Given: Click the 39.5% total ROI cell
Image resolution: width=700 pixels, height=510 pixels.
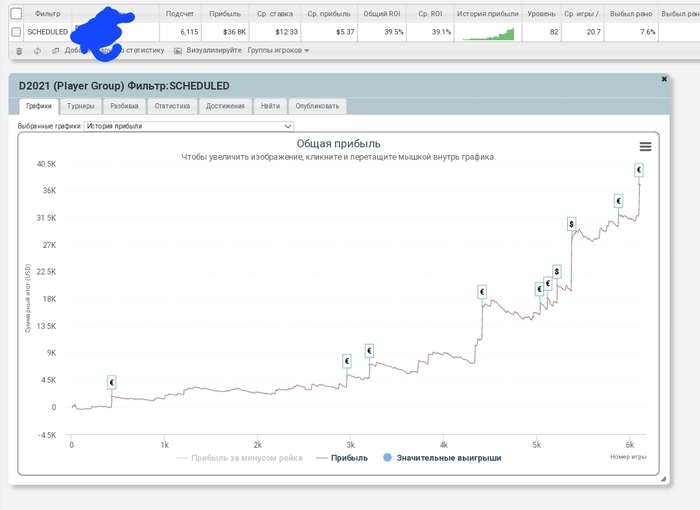Looking at the screenshot, I should point(382,32).
